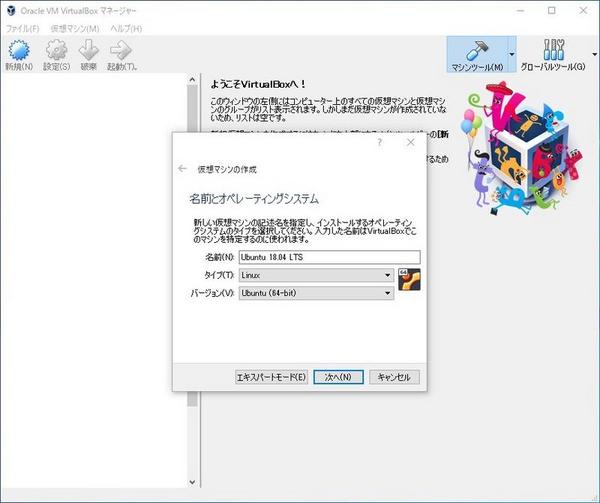This screenshot has height=503, width=600.
Task: Click the dialog help question mark
Action: pos(380,143)
